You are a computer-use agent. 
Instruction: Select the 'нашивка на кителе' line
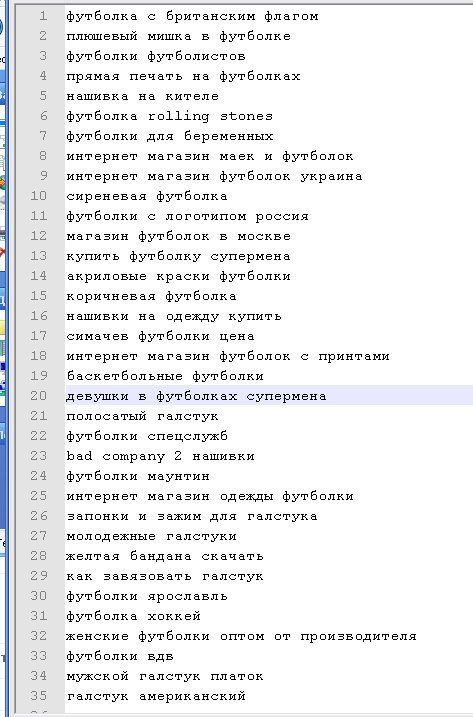tap(143, 96)
